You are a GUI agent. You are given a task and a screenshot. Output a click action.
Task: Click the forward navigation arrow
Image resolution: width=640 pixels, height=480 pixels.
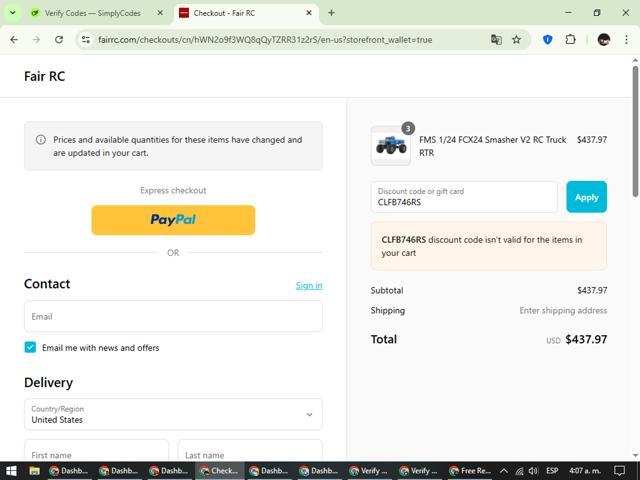click(36, 40)
